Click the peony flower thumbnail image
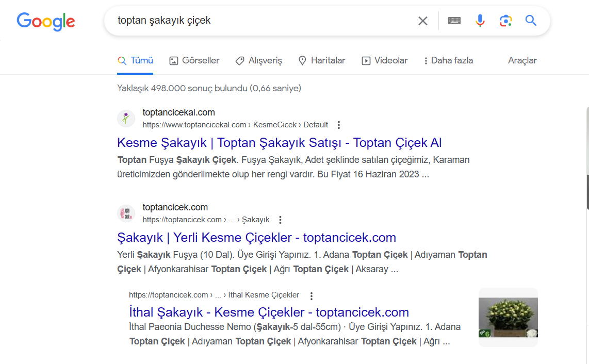The image size is (589, 364). [x=508, y=318]
